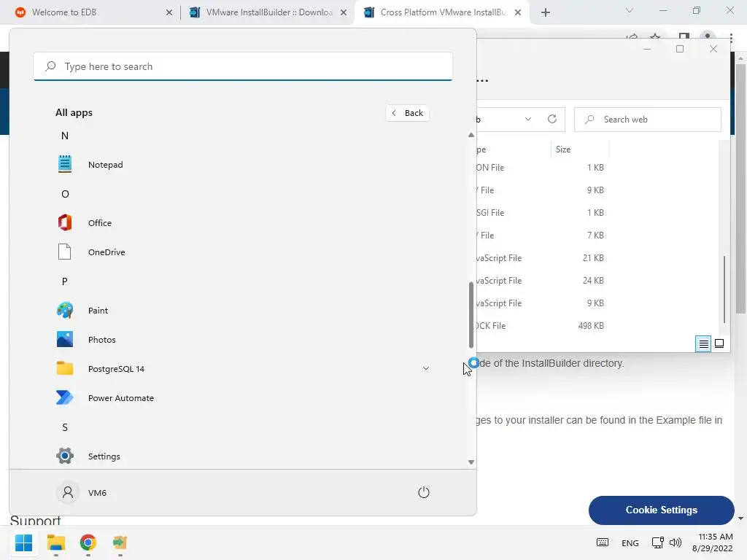Close the VMware InstallBuilder Download tab

pos(344,12)
